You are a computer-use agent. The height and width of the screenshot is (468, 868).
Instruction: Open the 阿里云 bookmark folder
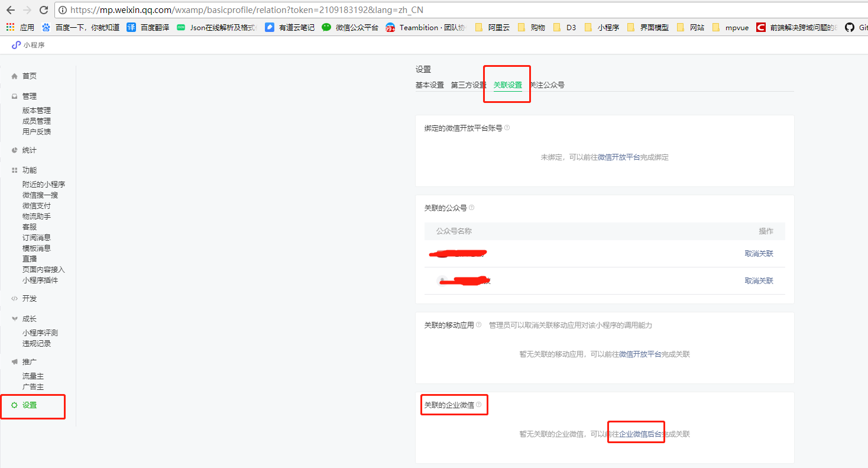(492, 27)
